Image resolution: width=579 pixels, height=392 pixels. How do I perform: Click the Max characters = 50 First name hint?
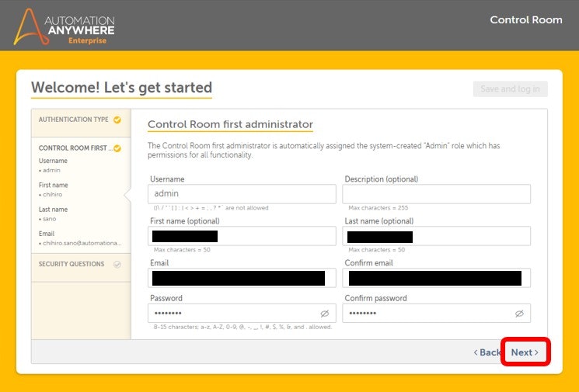tap(182, 250)
